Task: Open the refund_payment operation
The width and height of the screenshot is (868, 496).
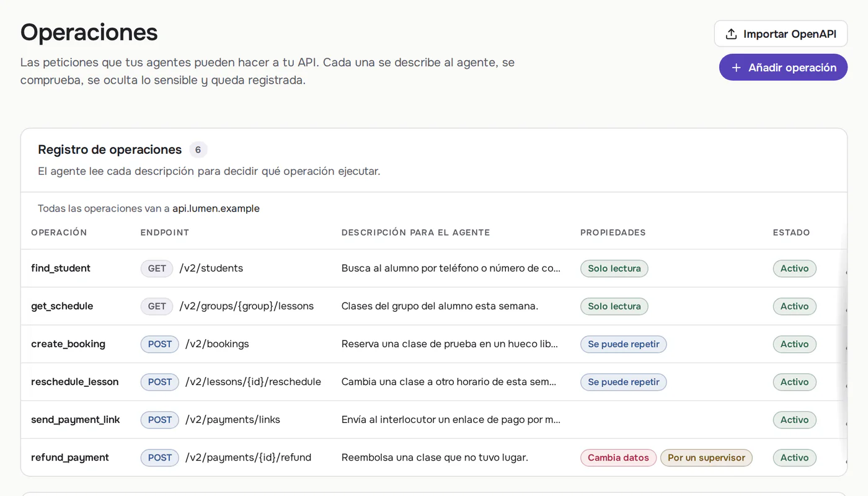Action: point(70,458)
